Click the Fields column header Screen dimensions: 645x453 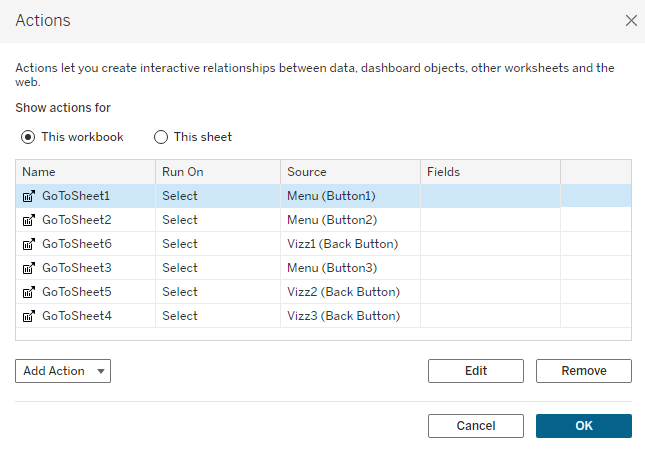tap(490, 172)
